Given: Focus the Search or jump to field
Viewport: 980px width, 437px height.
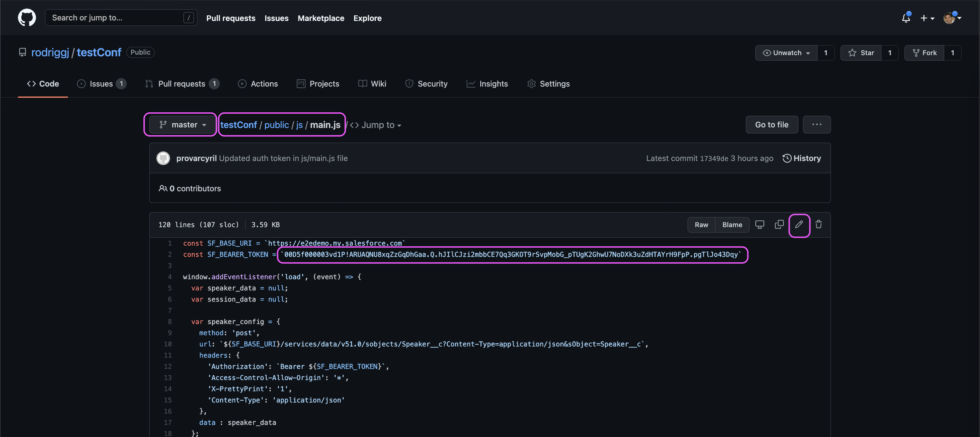Looking at the screenshot, I should point(121,18).
